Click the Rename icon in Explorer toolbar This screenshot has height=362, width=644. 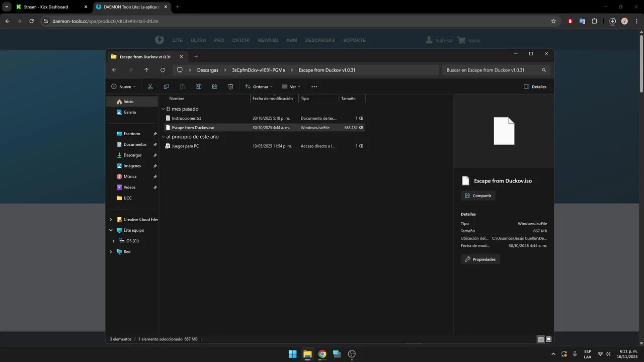[x=198, y=86]
